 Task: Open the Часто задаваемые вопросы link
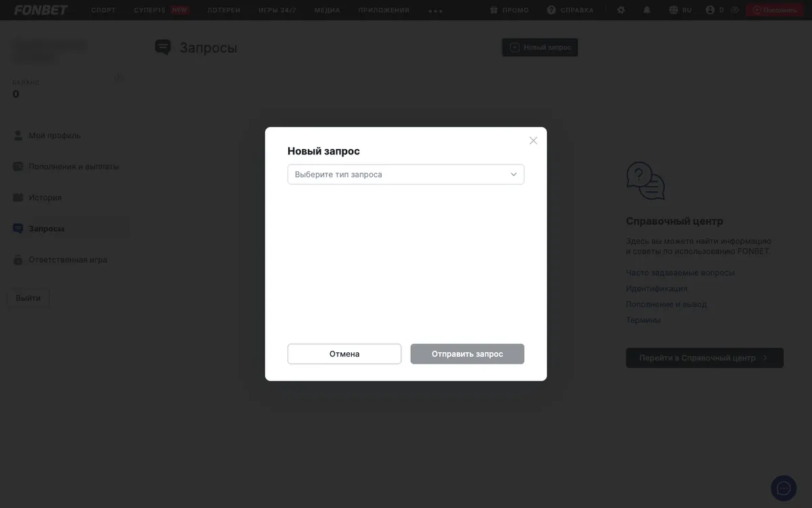point(680,273)
